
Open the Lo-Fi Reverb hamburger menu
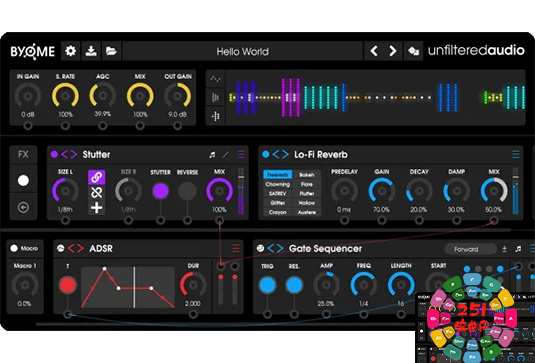click(x=516, y=155)
